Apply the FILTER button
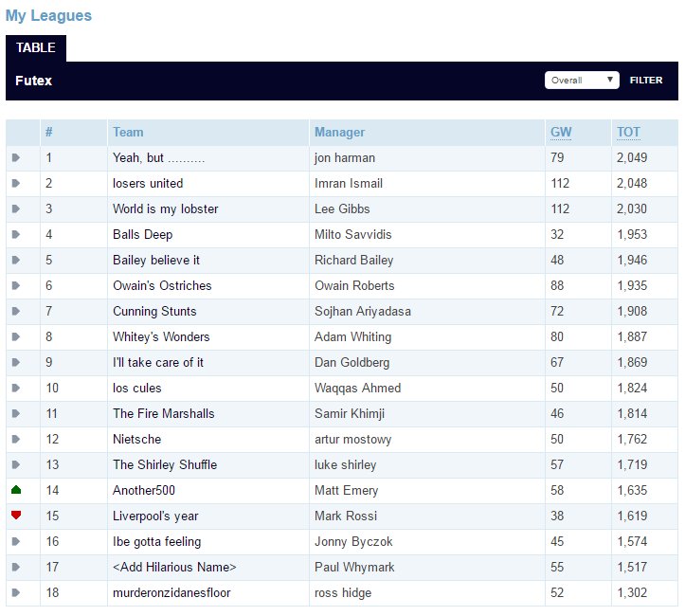 [646, 81]
